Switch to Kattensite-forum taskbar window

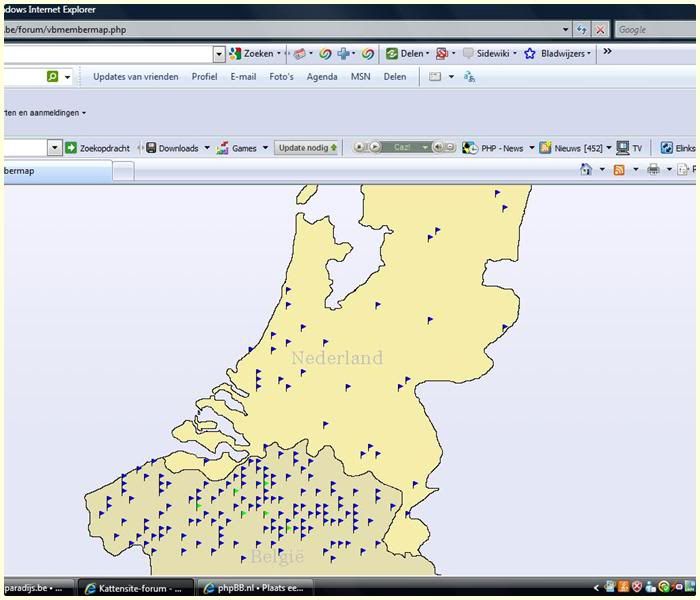tap(136, 588)
